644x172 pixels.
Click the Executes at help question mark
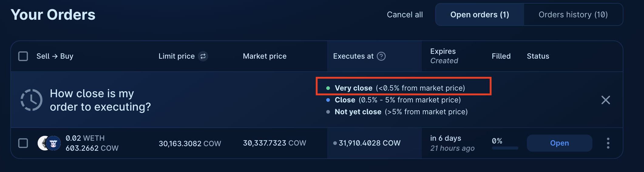pos(381,56)
